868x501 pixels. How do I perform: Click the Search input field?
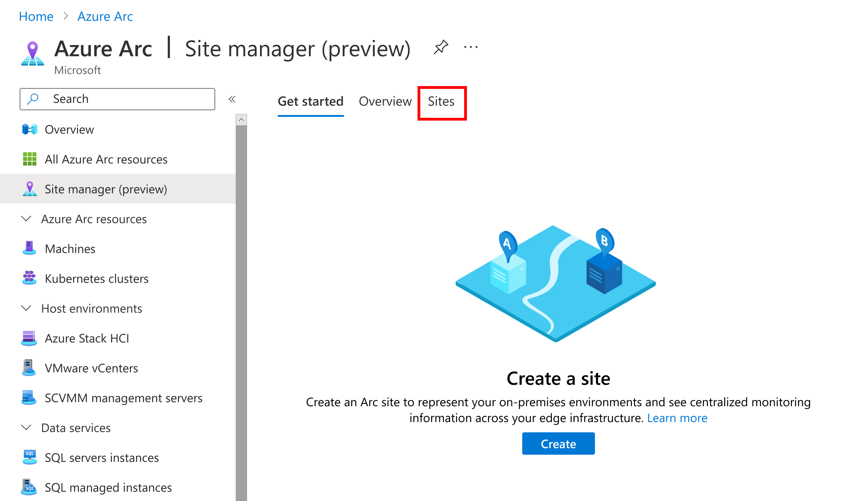pos(118,99)
